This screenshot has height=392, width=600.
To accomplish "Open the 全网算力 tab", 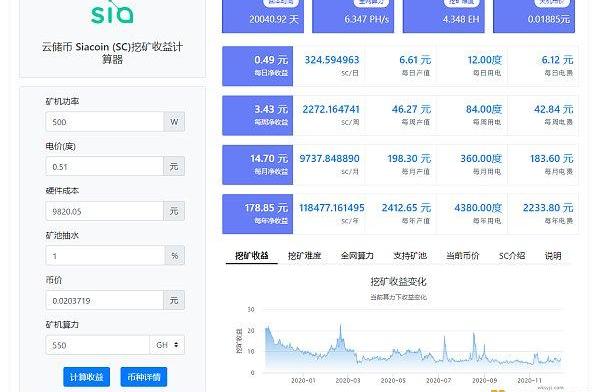I will pyautogui.click(x=357, y=256).
